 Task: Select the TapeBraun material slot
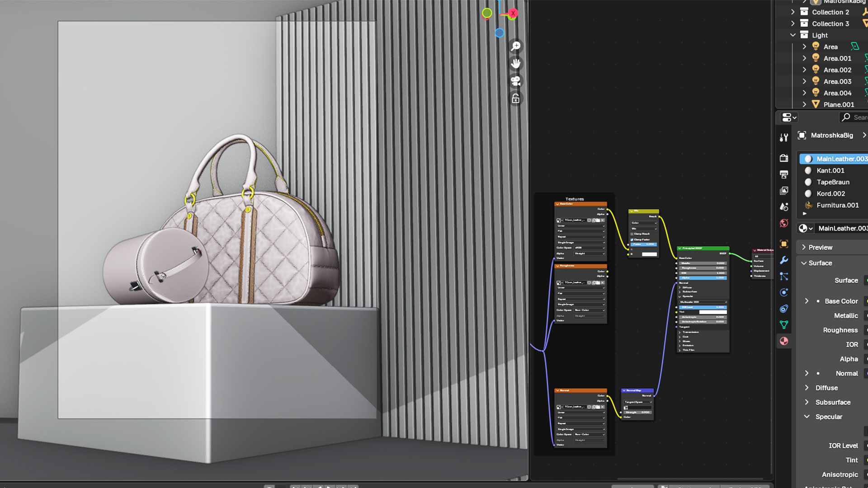tap(833, 182)
